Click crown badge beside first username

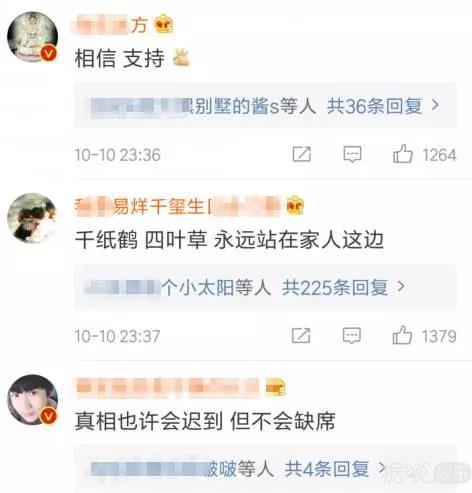[164, 24]
